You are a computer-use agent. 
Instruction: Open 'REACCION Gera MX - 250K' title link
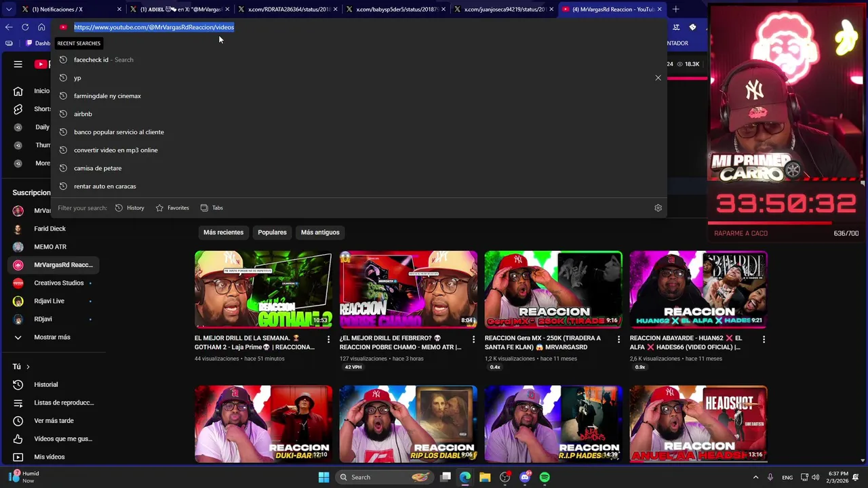(x=542, y=342)
